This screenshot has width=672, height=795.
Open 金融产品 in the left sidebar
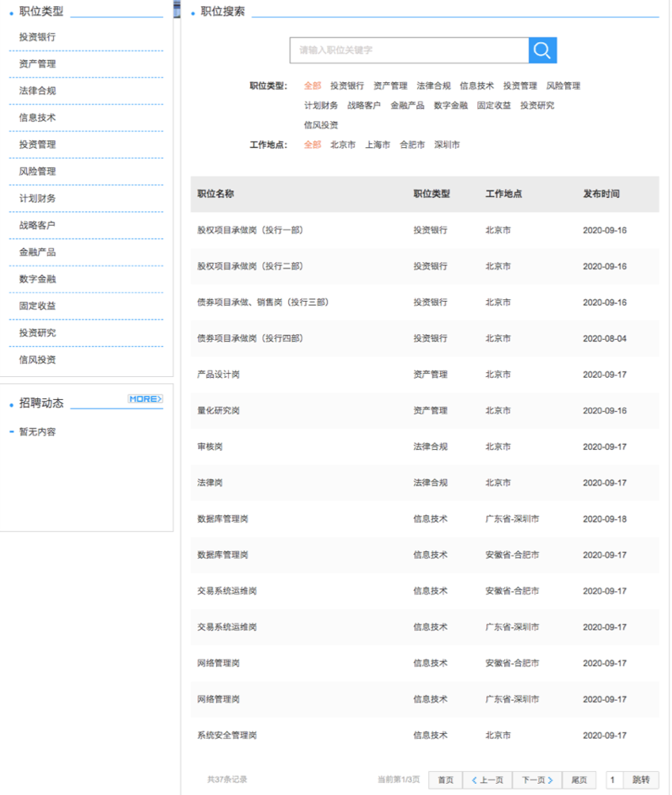click(x=37, y=252)
